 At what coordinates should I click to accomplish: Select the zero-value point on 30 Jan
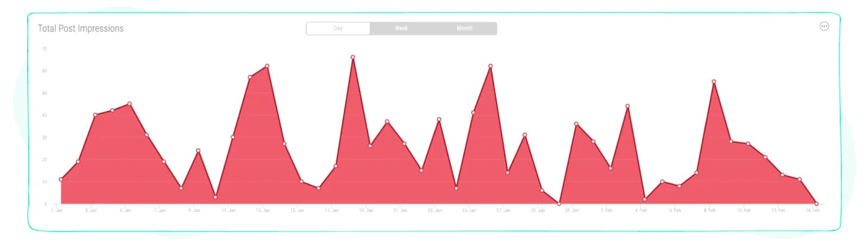point(559,204)
